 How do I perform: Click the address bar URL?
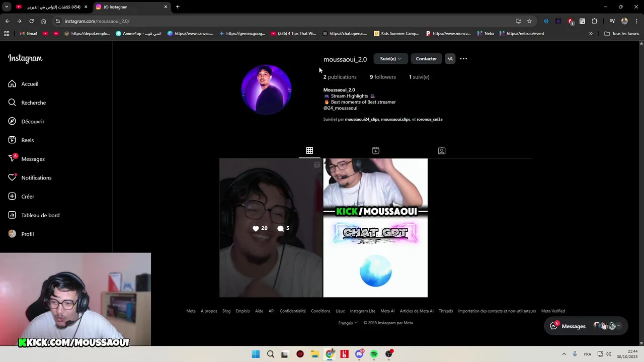click(x=97, y=21)
